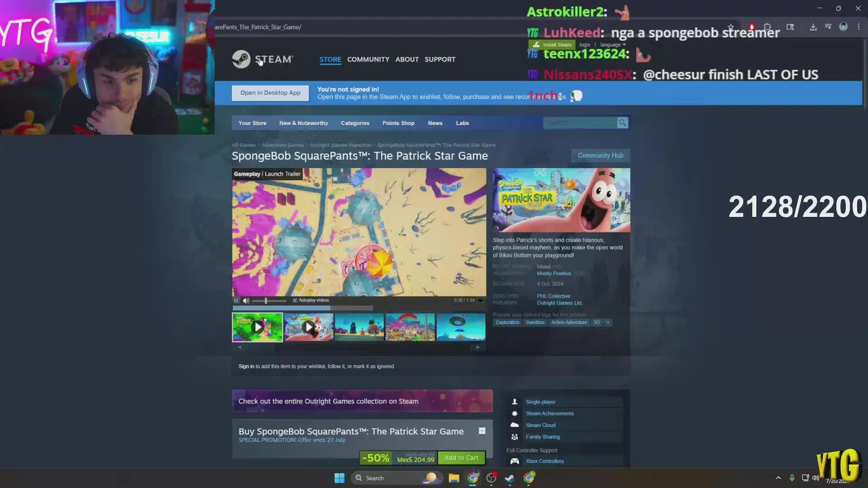Viewport: 868px width, 488px height.
Task: Expand more tags with plus button
Action: pyautogui.click(x=608, y=323)
